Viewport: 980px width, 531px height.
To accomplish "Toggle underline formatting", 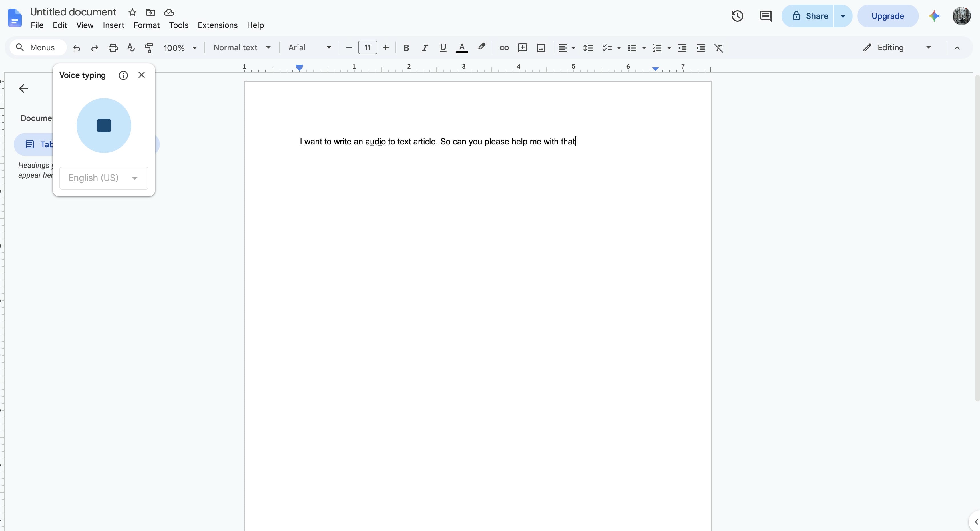I will click(443, 48).
